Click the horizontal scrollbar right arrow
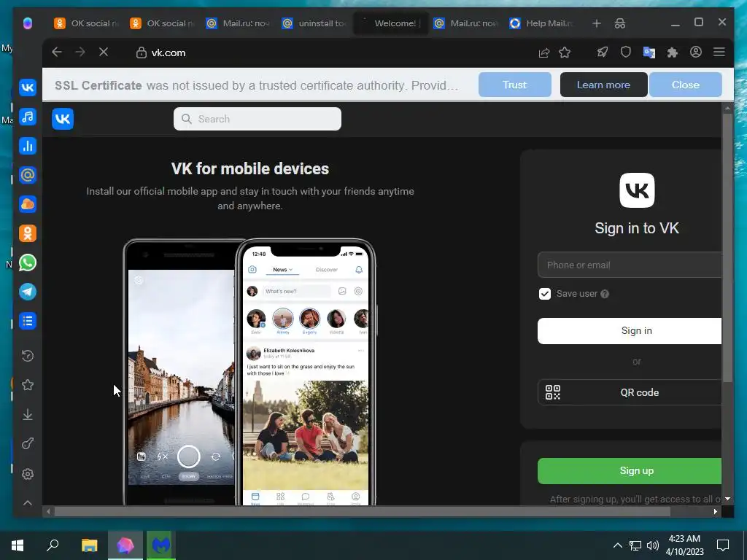This screenshot has width=747, height=560. coord(715,511)
